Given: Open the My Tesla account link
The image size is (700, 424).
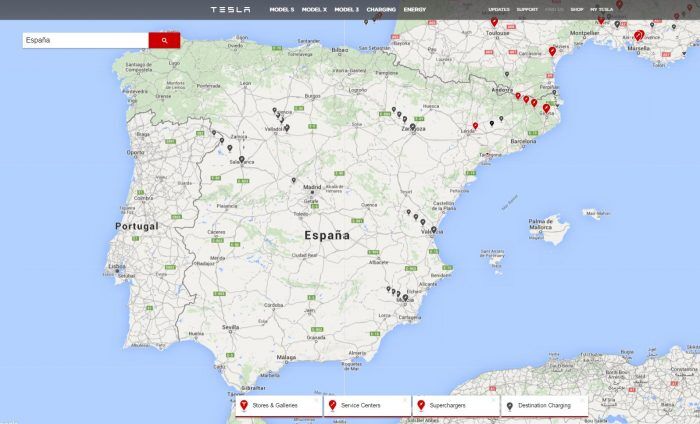Looking at the screenshot, I should 601,9.
